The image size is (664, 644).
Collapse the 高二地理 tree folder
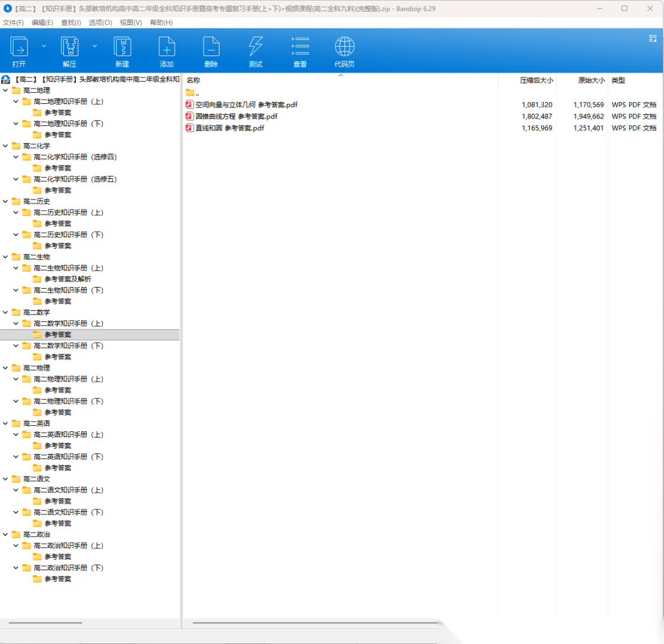(x=6, y=90)
